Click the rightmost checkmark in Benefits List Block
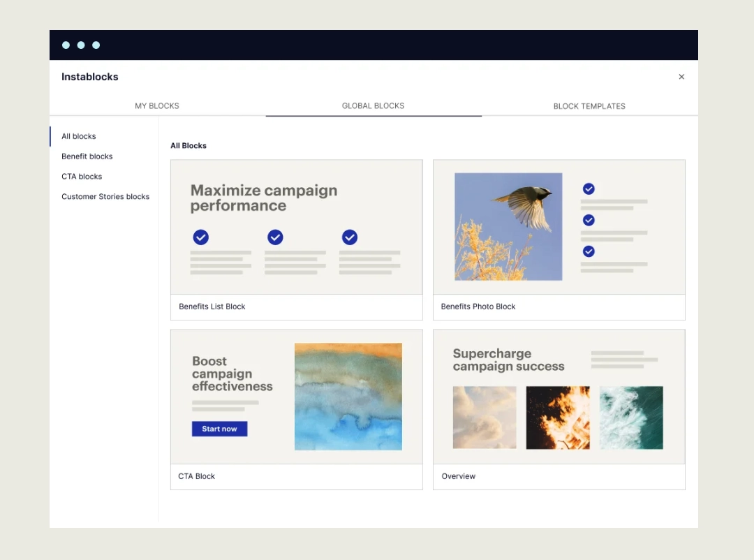 coord(350,237)
